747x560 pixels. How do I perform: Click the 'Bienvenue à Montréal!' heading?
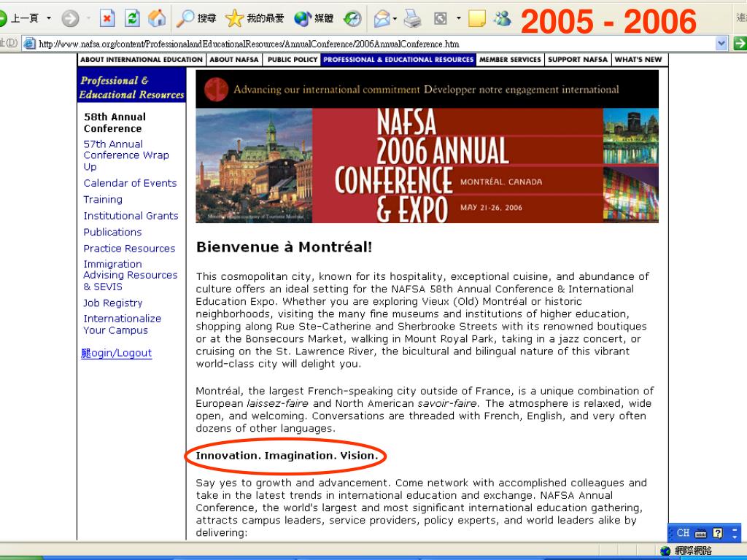(284, 247)
